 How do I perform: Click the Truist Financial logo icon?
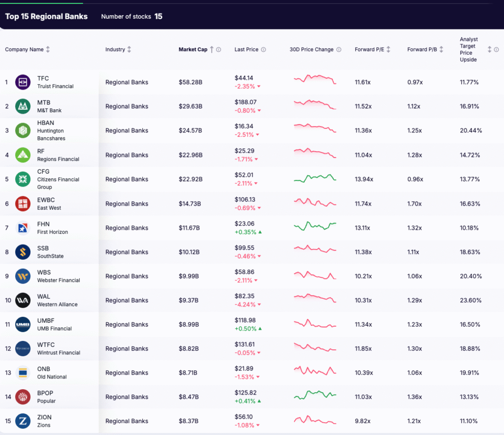(x=22, y=82)
